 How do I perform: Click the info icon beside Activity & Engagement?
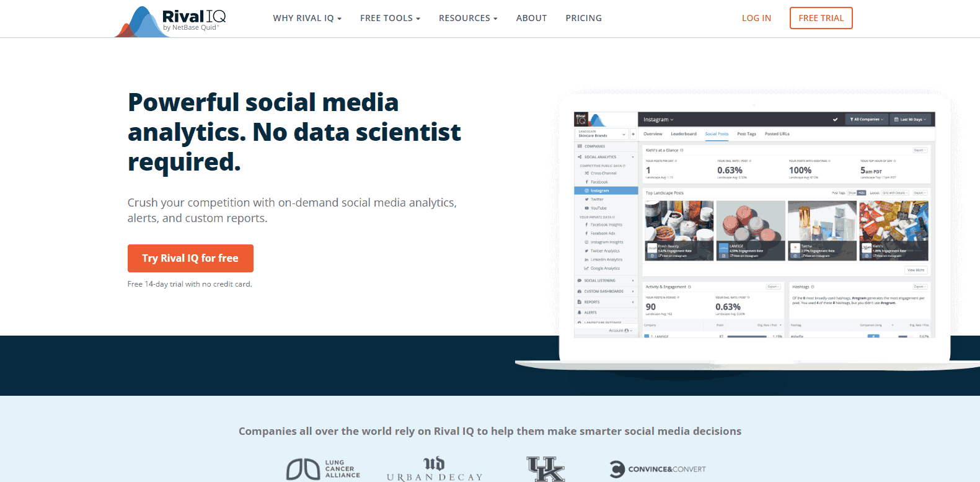point(689,287)
